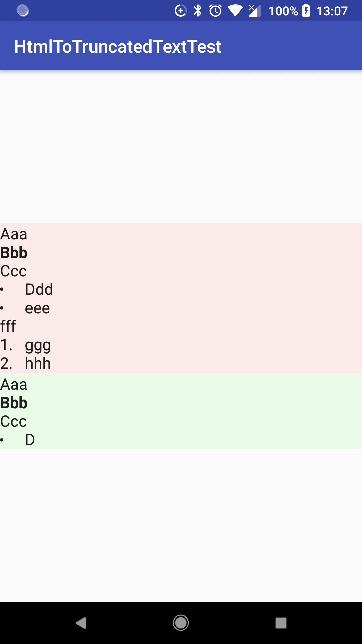Tap the loading spinner in the status bar
This screenshot has height=644, width=362.
(23, 11)
